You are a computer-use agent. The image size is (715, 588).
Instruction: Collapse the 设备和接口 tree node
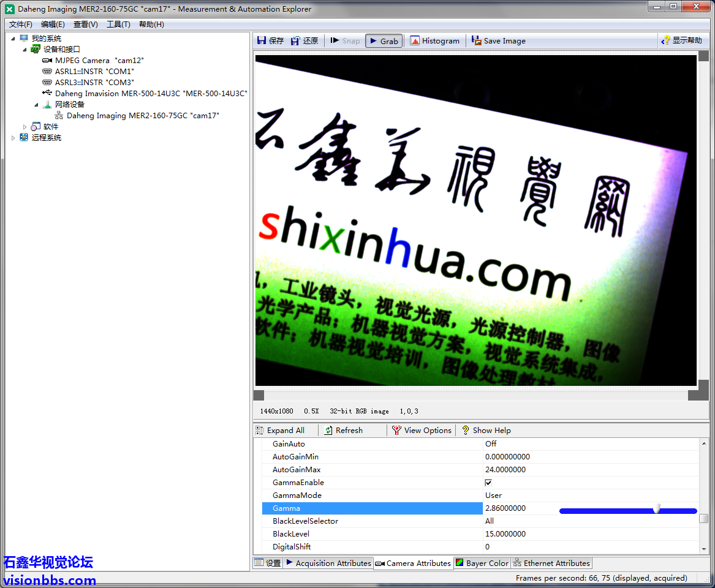[x=25, y=50]
